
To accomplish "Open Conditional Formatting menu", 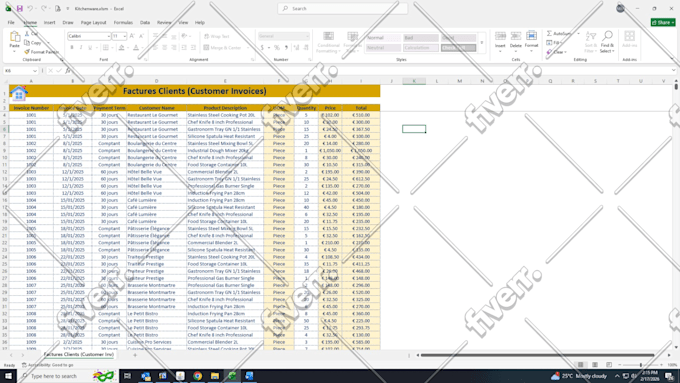I will pyautogui.click(x=328, y=42).
